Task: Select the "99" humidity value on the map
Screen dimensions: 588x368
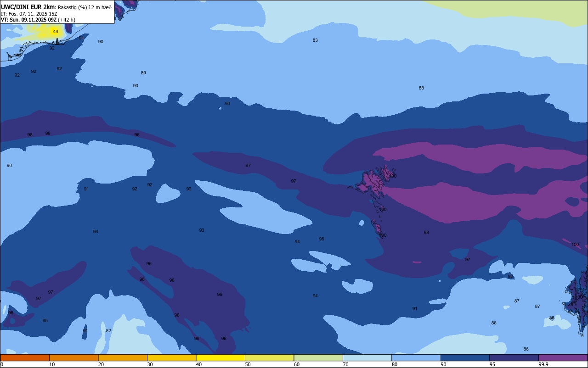Action: [x=48, y=134]
